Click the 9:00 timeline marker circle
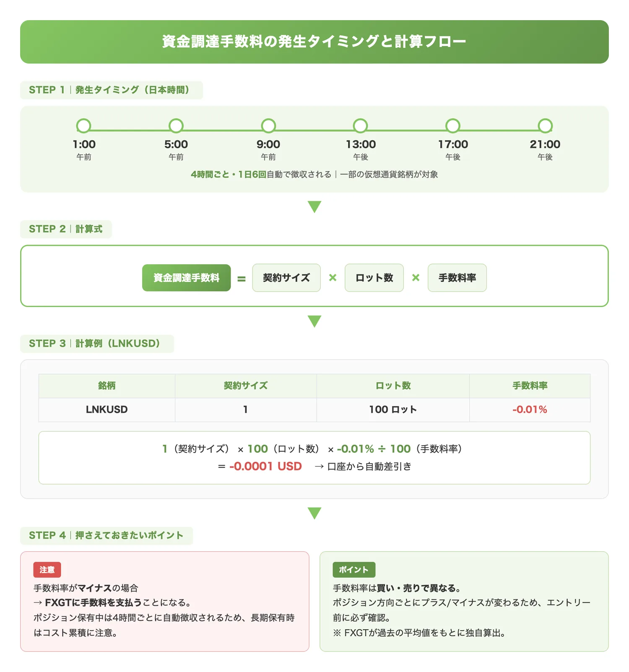The image size is (629, 672). pyautogui.click(x=268, y=125)
